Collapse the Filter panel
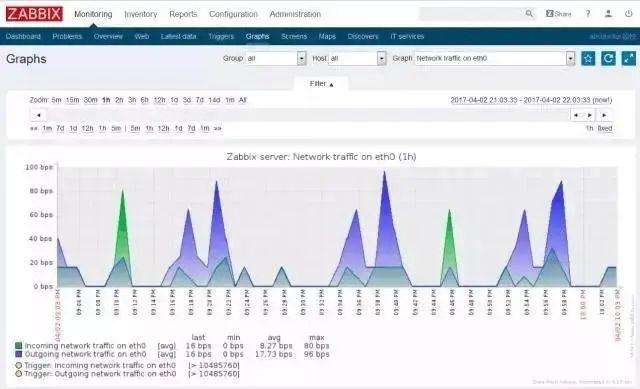This screenshot has width=640, height=389. [322, 84]
